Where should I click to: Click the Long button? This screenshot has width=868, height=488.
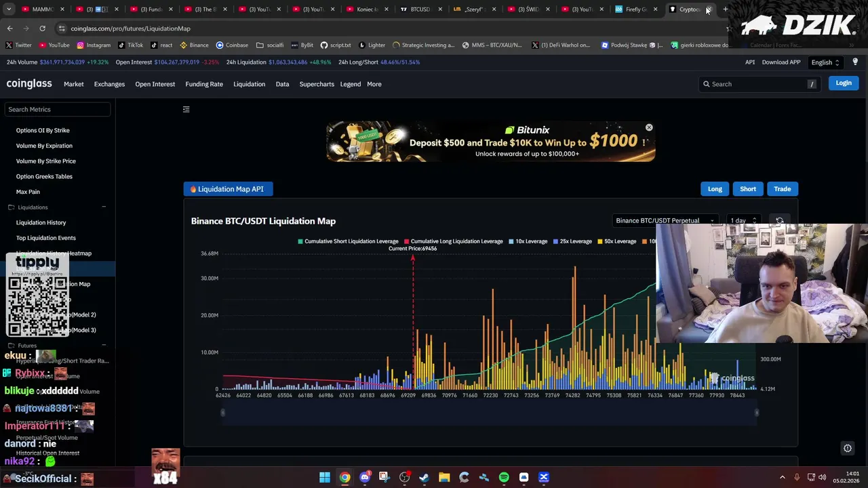click(715, 189)
